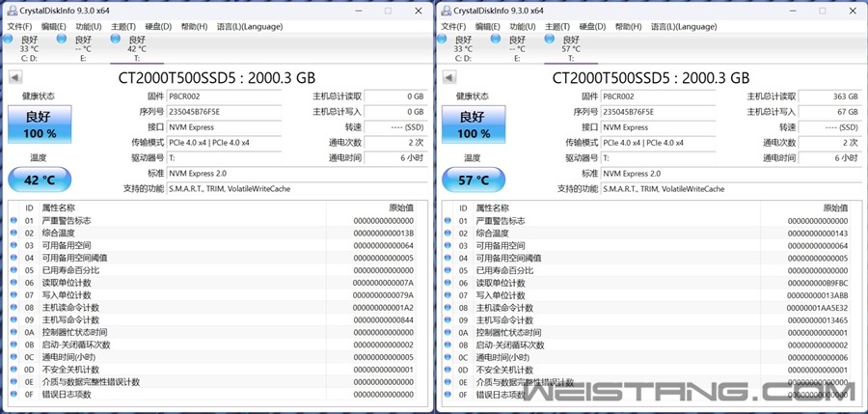Click 04 可用备用空间阈值 row name left window
Screen dimensions: 868x414
click(74, 258)
